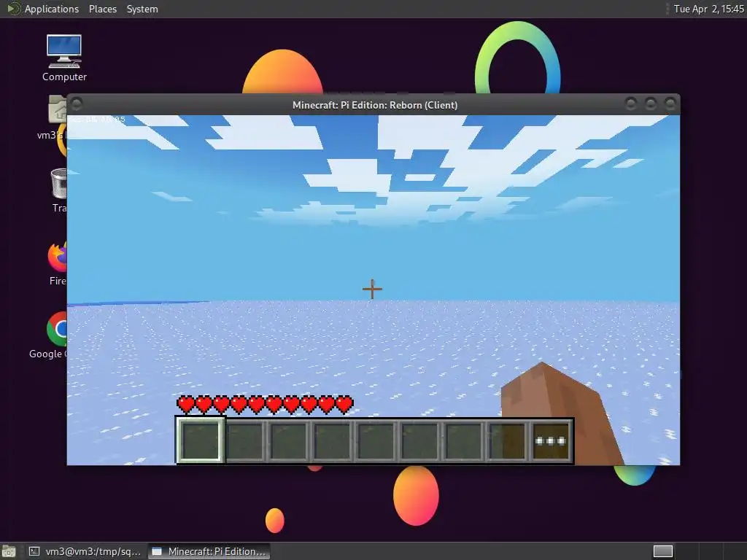Image resolution: width=747 pixels, height=560 pixels.
Task: Open the Trash desktop icon
Action: tap(58, 190)
